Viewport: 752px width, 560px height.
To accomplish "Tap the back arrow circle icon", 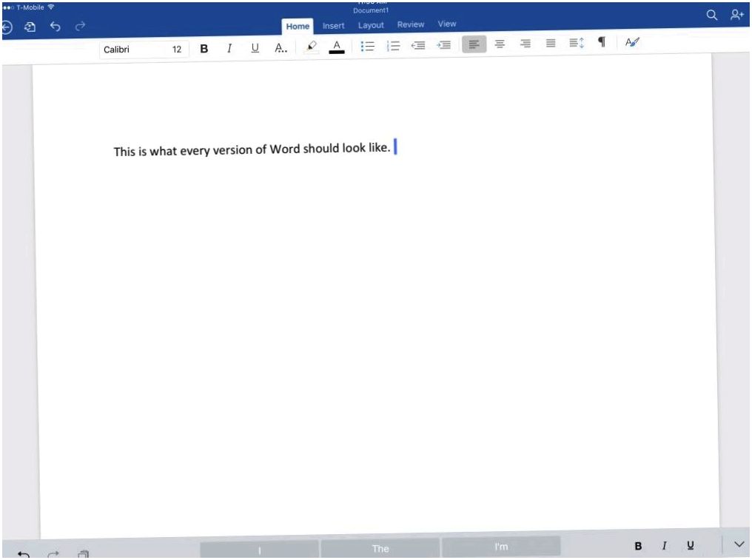I will [7, 28].
